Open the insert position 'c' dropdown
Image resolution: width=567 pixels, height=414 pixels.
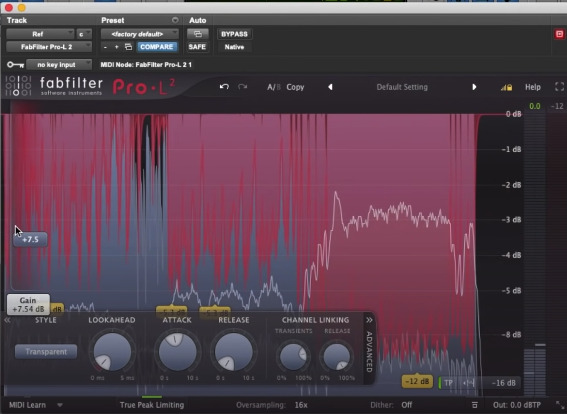point(84,34)
